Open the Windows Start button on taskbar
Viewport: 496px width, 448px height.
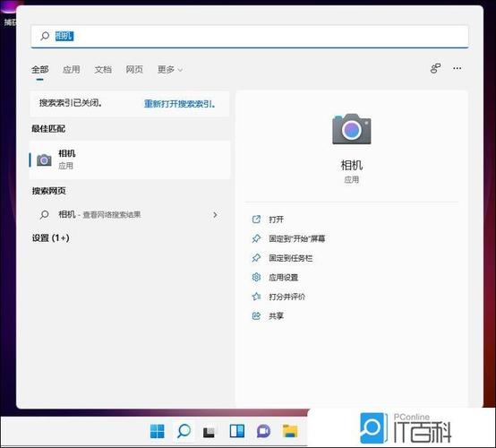click(x=158, y=431)
